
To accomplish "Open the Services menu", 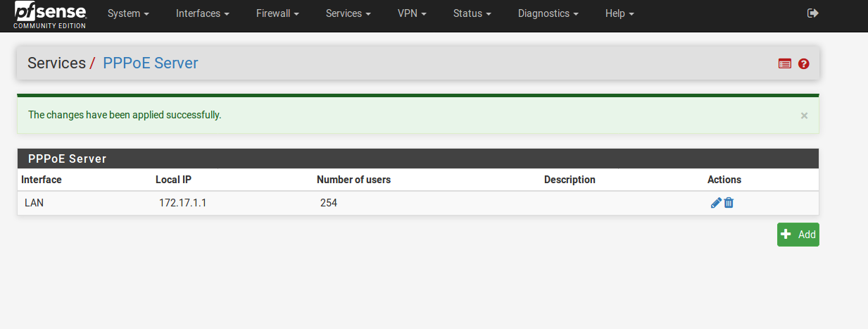I will (x=348, y=13).
